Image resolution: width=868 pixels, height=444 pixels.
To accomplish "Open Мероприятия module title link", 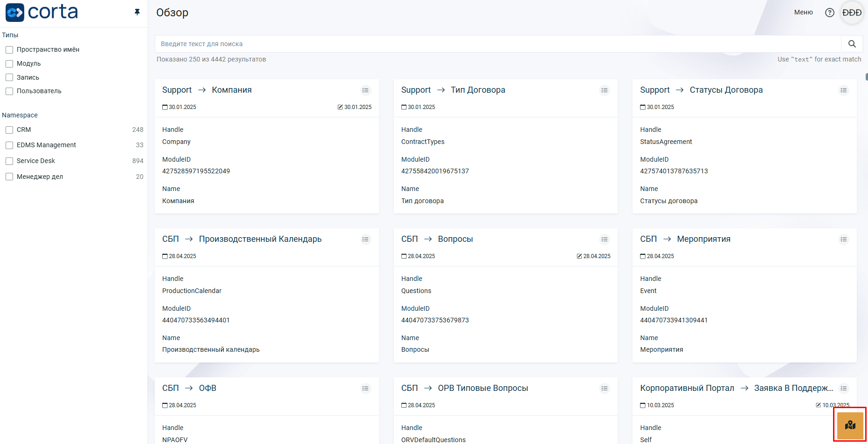I will coord(703,239).
